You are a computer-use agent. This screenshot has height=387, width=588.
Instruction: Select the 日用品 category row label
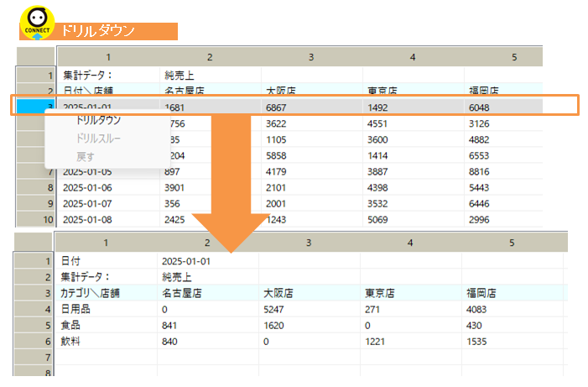coord(107,309)
